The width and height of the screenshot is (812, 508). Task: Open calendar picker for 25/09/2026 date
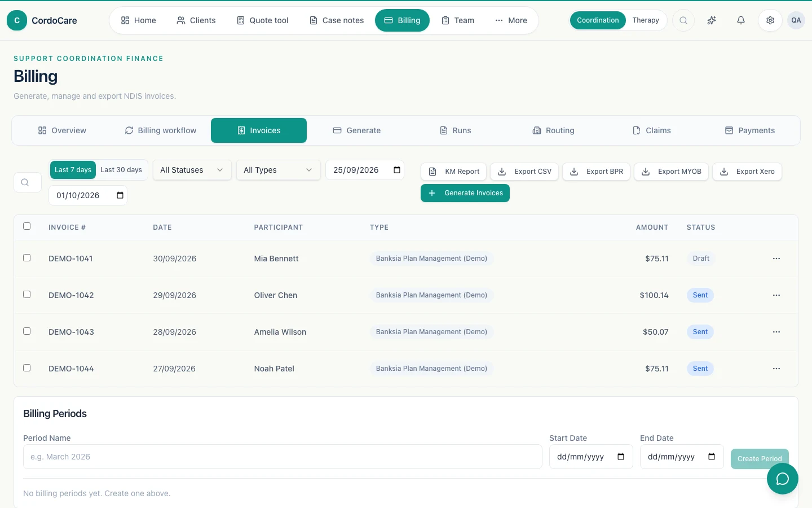point(397,170)
